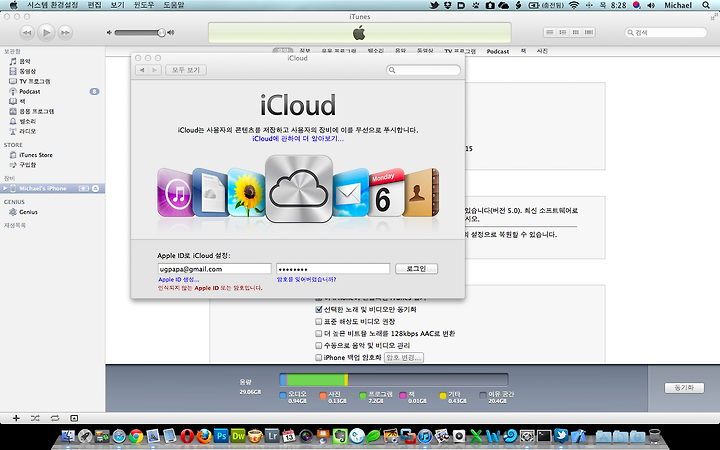Click the iTunes 검색 search field

666,33
